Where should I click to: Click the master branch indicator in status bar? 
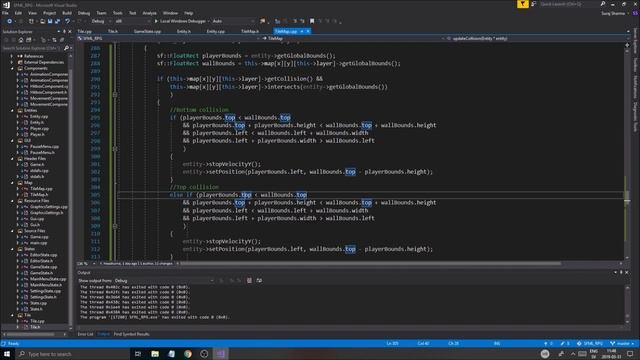tap(622, 344)
